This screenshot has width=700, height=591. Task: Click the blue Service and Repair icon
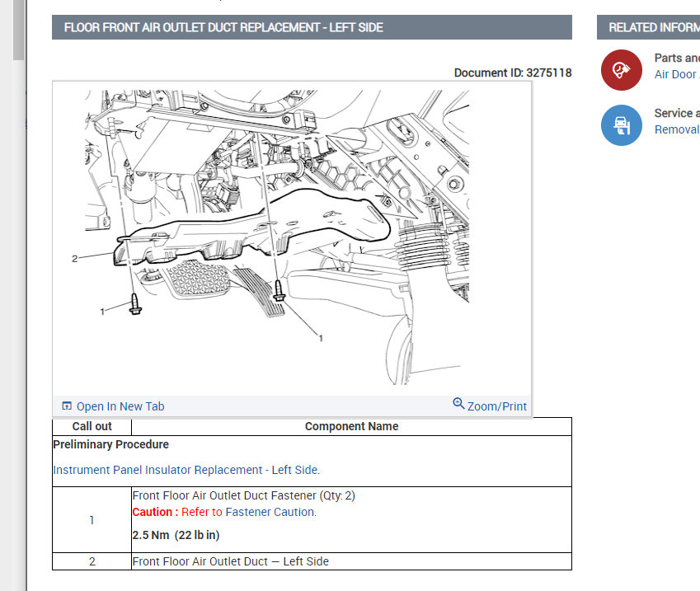[621, 125]
